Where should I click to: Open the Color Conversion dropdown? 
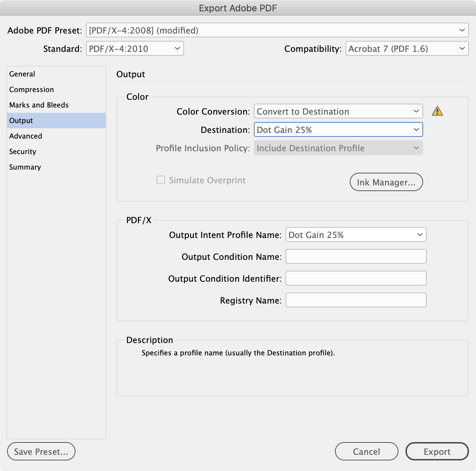point(338,111)
